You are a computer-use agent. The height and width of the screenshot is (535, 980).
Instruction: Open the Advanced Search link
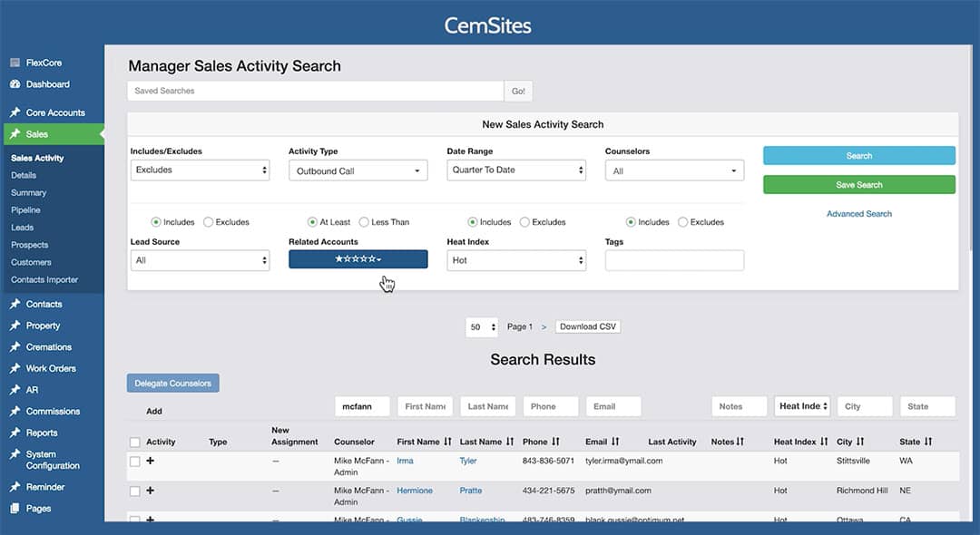859,213
